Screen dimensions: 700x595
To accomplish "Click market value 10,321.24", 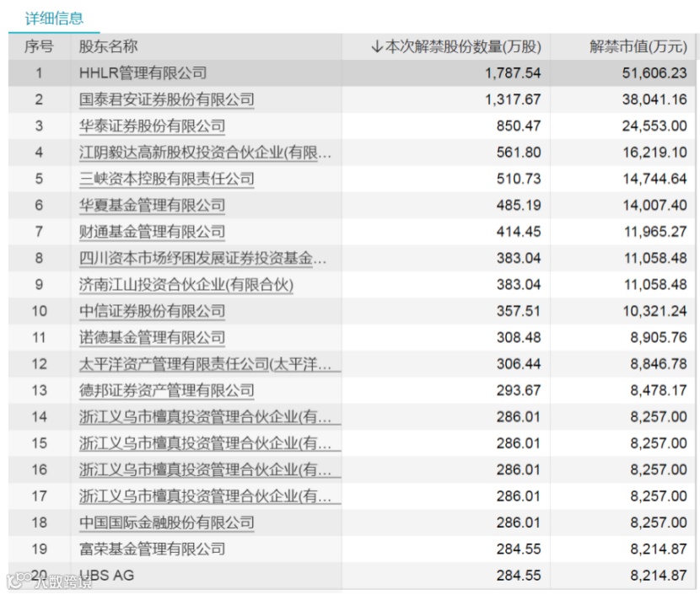I will (655, 311).
